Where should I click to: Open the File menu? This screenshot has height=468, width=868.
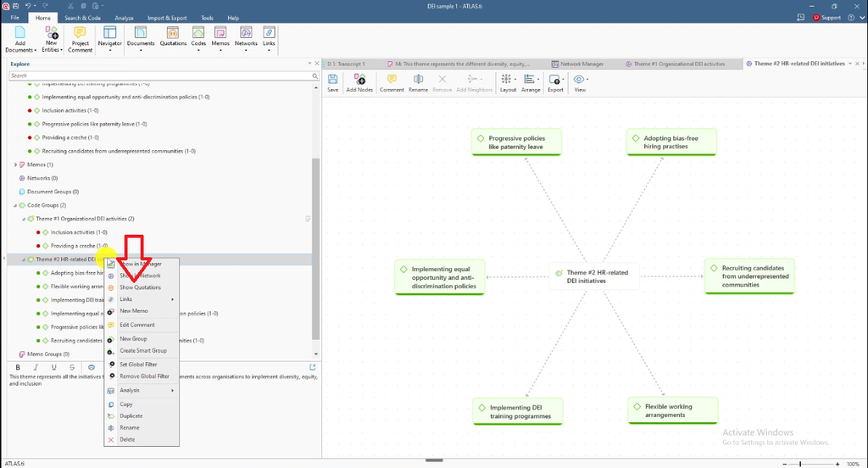(15, 18)
